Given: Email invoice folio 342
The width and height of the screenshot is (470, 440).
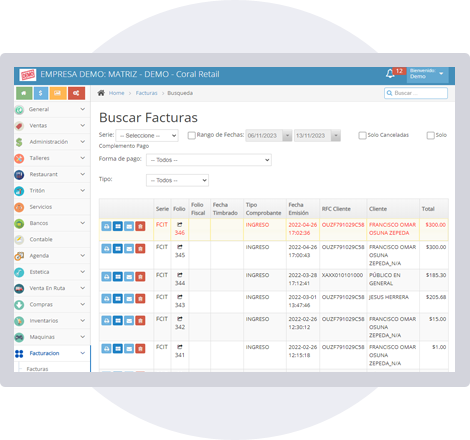Looking at the screenshot, I should (129, 321).
